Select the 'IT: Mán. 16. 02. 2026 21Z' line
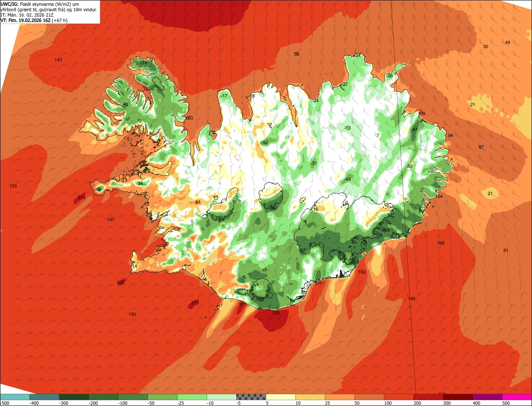Screen dimensions: 532x406 27,15
